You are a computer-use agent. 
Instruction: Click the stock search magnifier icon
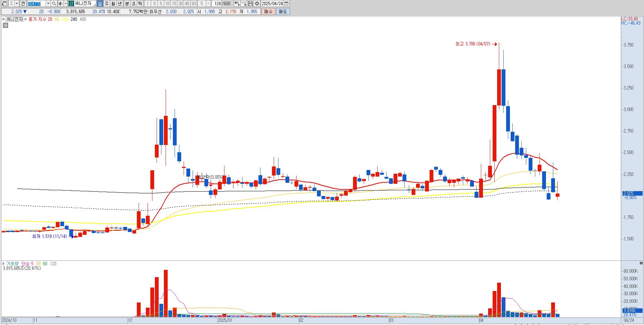coord(54,3)
